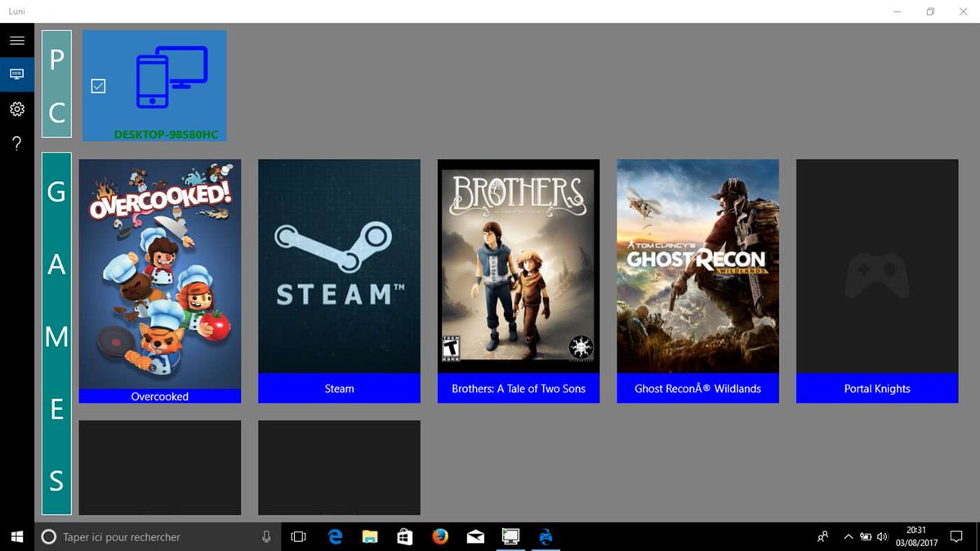Click the Cortana search box

pyautogui.click(x=158, y=536)
